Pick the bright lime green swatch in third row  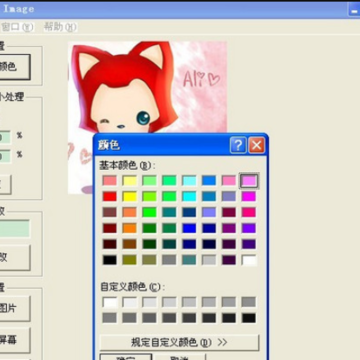149,212
